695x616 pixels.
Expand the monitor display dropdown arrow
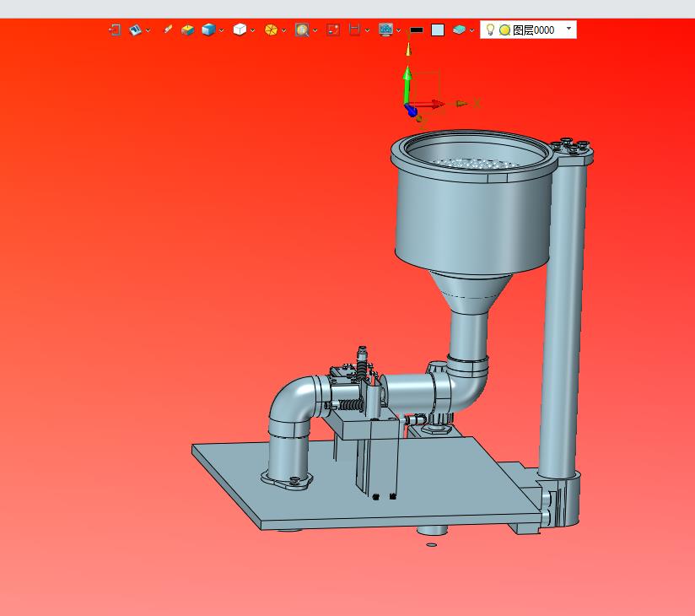398,30
